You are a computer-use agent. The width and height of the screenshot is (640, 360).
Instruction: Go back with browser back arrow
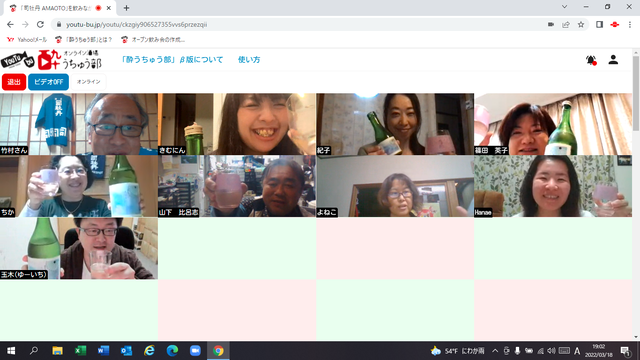[x=10, y=24]
